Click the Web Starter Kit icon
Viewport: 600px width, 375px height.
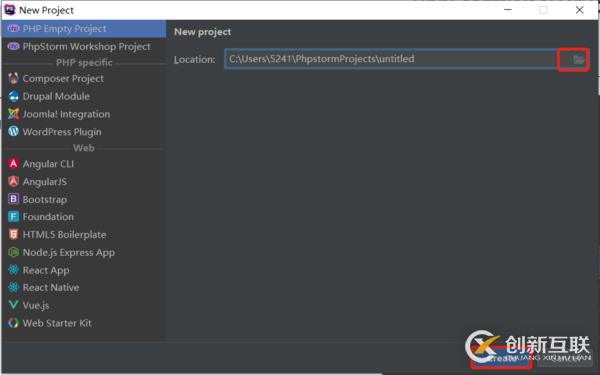tap(13, 323)
